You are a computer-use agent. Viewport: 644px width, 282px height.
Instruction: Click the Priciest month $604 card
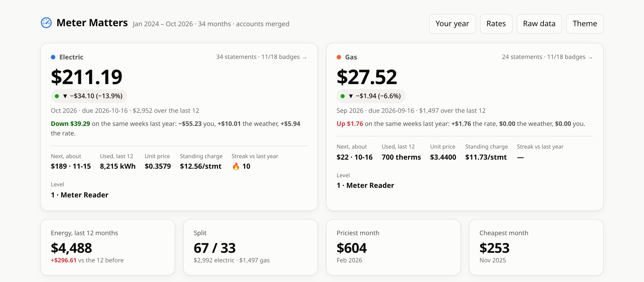click(393, 247)
